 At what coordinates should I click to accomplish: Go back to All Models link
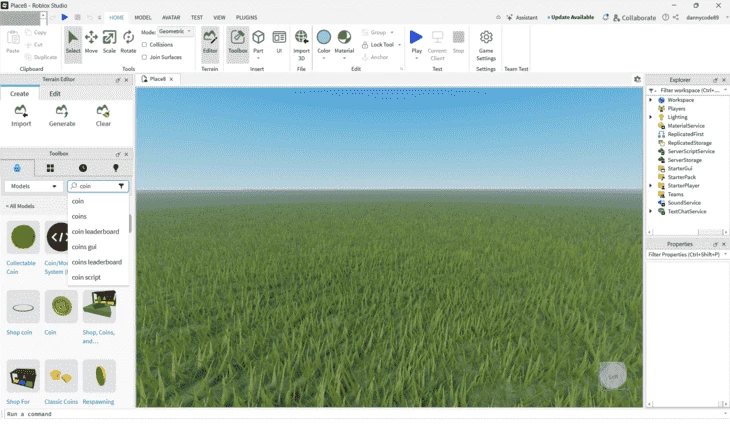coord(20,206)
